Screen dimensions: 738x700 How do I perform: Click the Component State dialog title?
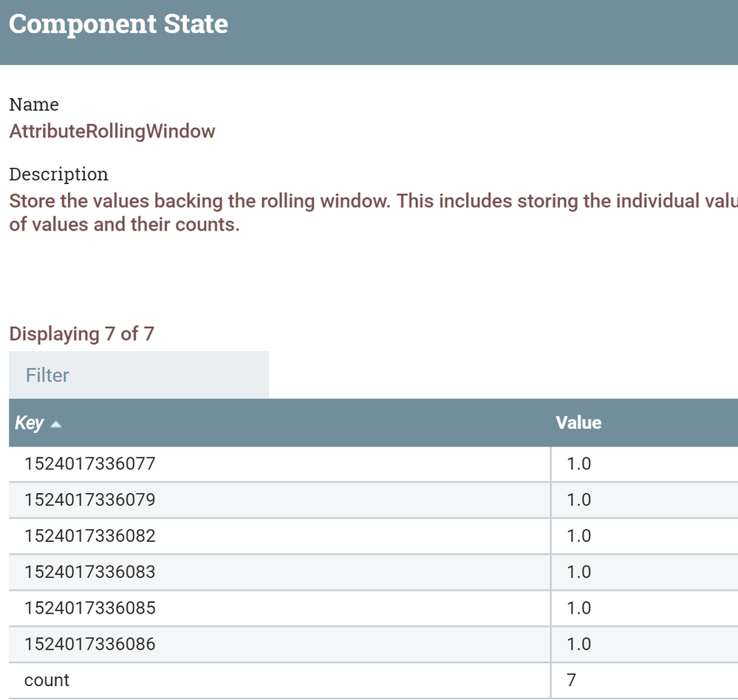tap(118, 24)
